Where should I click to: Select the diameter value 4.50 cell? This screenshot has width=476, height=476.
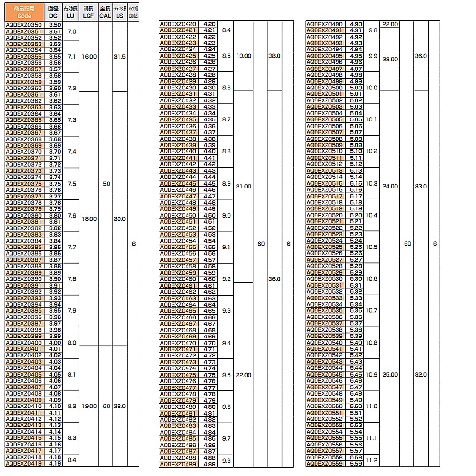coord(209,215)
